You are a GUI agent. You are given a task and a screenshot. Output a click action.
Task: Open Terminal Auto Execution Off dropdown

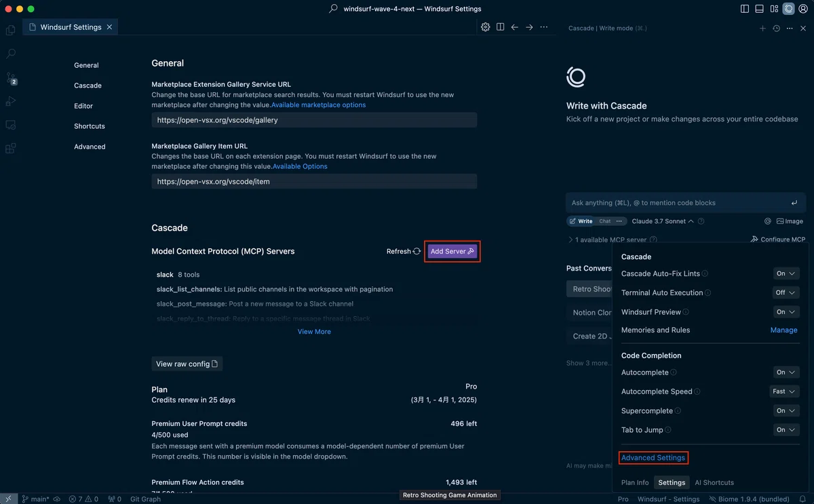point(786,292)
